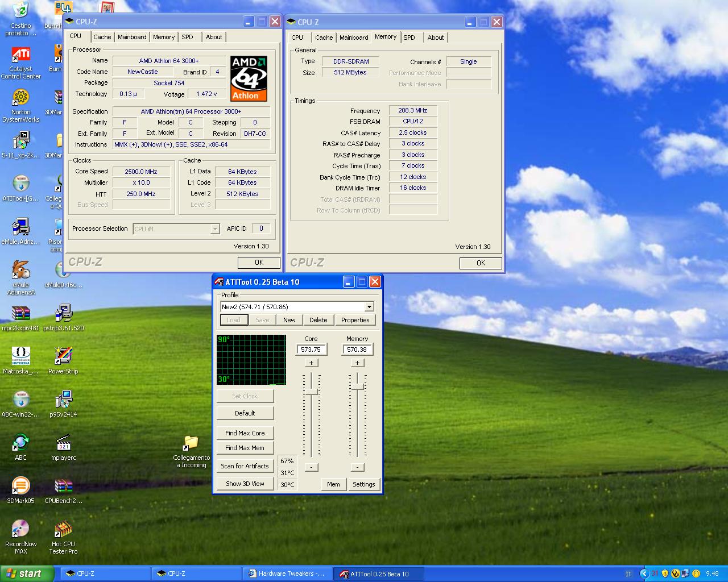The image size is (728, 582).
Task: Open SPD tab in left CPU-Z window
Action: pos(187,37)
